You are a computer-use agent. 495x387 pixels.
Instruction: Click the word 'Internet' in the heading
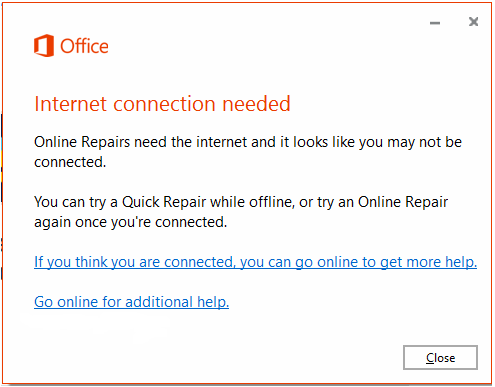click(70, 104)
